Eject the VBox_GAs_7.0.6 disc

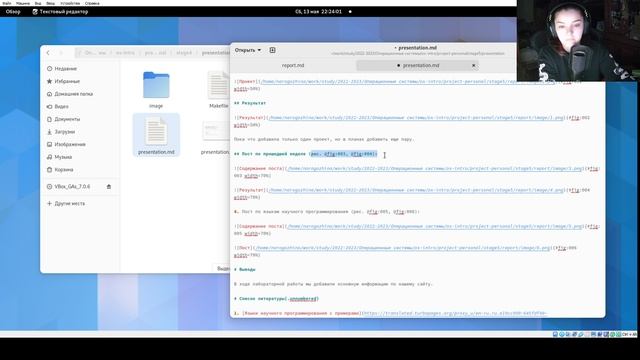click(109, 187)
